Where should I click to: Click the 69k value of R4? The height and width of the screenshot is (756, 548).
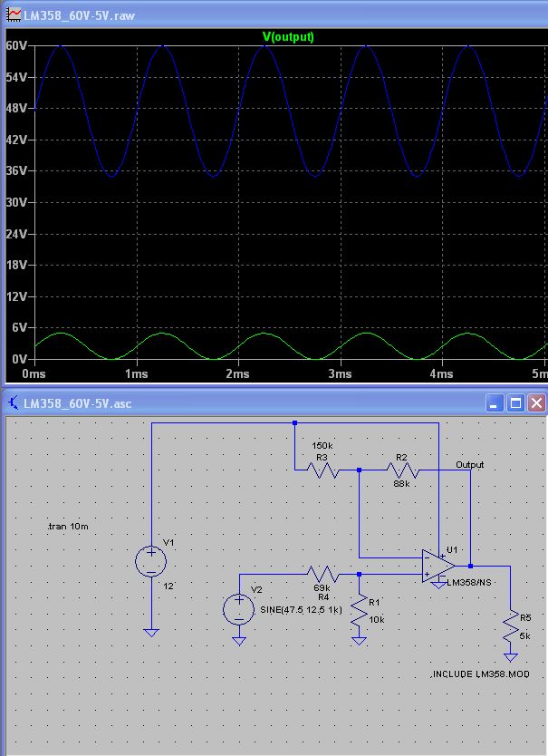click(x=322, y=587)
